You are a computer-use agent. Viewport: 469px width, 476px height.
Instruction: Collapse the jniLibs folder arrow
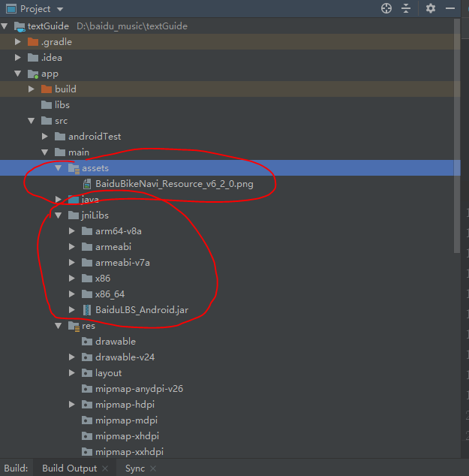[59, 215]
